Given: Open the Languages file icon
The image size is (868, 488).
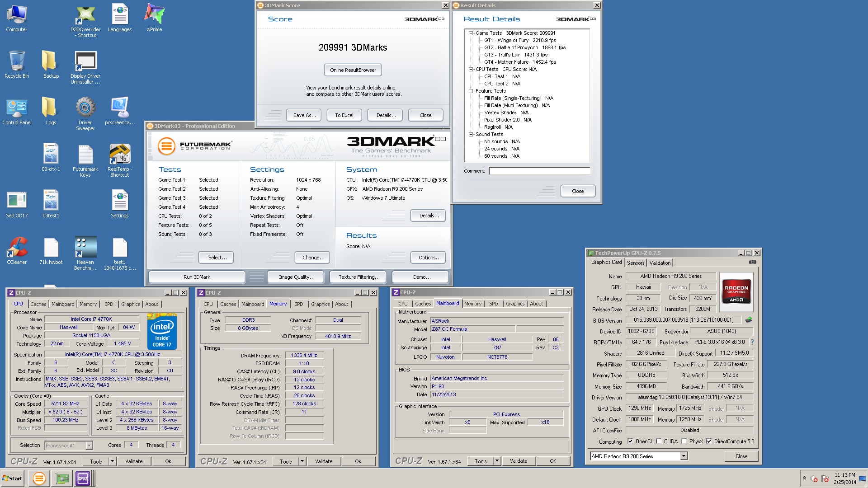Looking at the screenshot, I should tap(120, 18).
